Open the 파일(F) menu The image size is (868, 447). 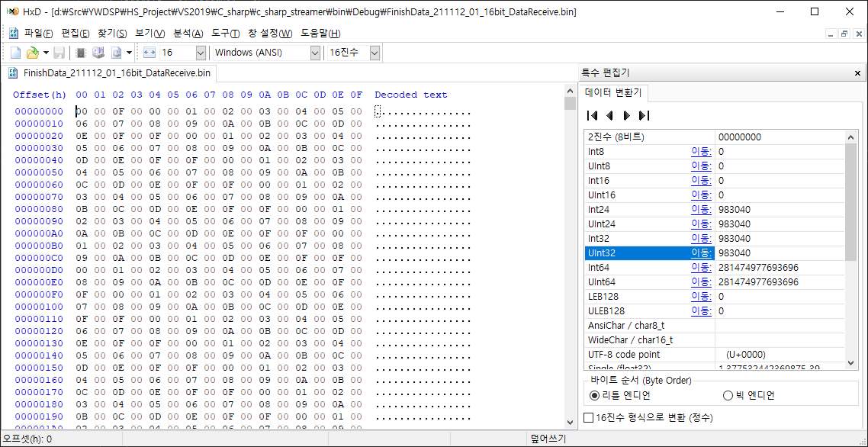[39, 34]
